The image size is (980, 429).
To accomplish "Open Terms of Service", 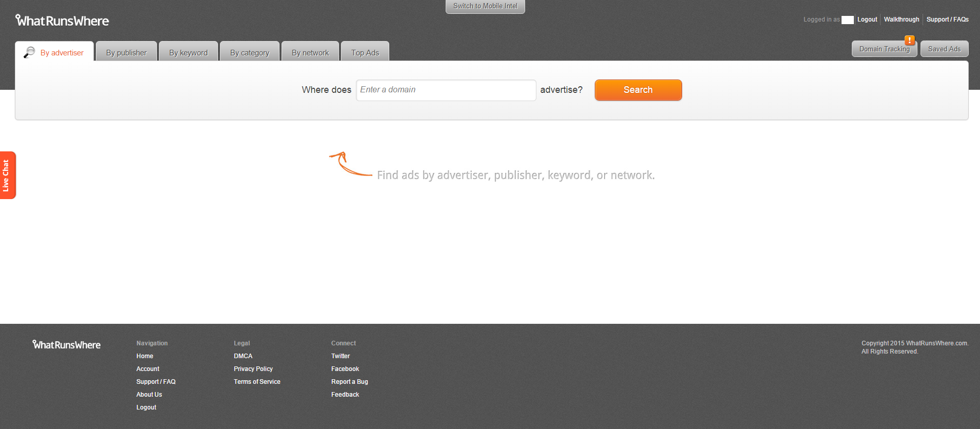I will coord(257,382).
